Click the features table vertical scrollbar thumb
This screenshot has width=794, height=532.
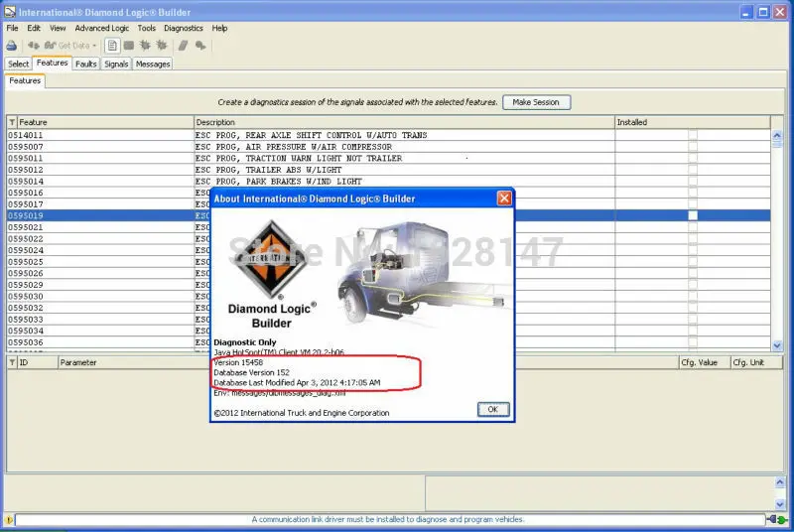pos(777,144)
